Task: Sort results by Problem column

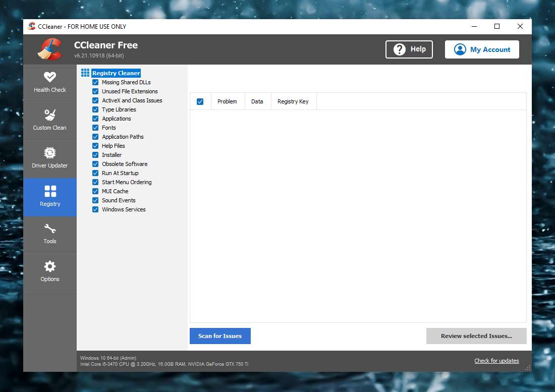Action: coord(228,101)
